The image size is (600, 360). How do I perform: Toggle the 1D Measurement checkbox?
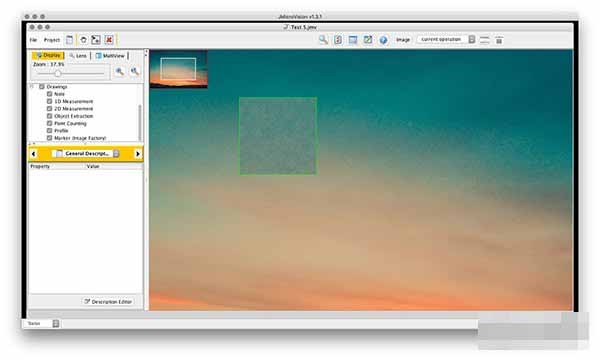(x=49, y=101)
